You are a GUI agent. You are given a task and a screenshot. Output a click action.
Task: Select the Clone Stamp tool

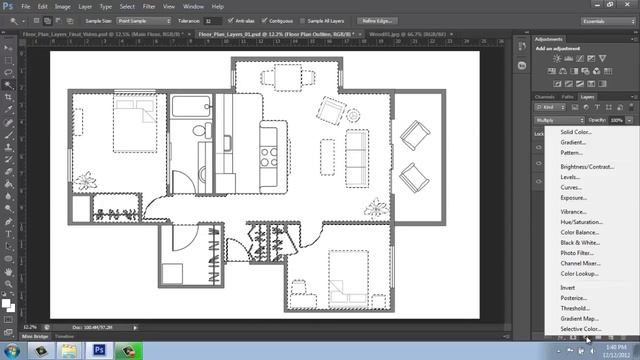tap(8, 147)
